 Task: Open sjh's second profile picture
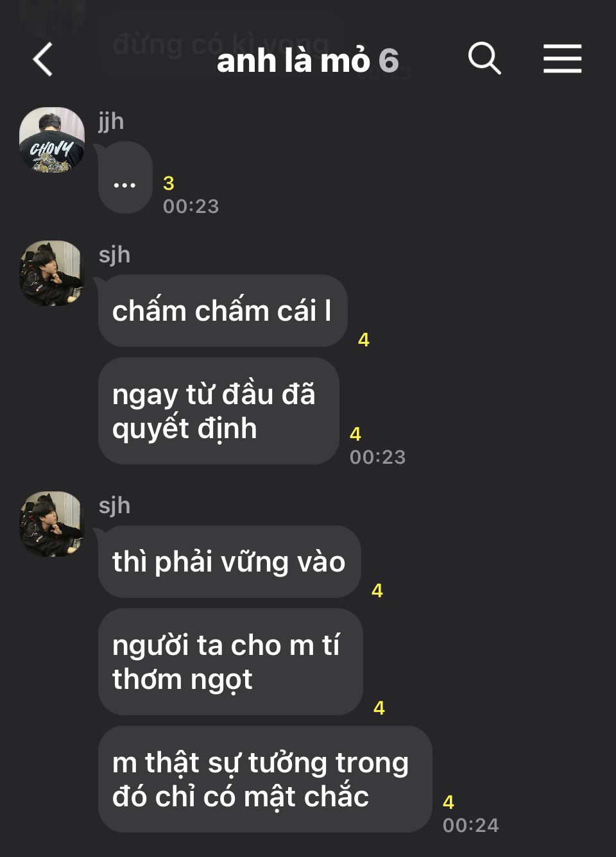pos(52,524)
